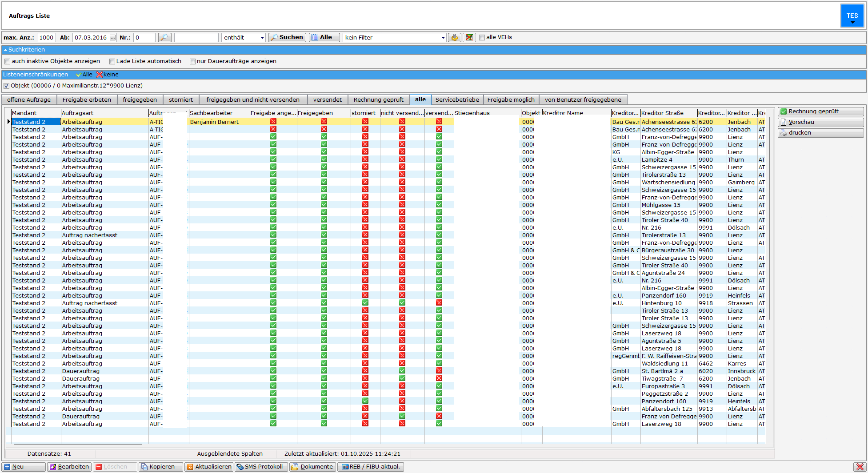This screenshot has height=473, width=868.
Task: Click the clear filter icon with red X
Action: click(x=469, y=38)
